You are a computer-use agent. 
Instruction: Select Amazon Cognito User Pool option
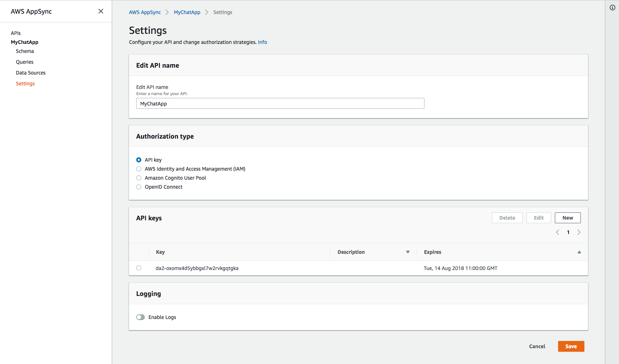point(139,178)
